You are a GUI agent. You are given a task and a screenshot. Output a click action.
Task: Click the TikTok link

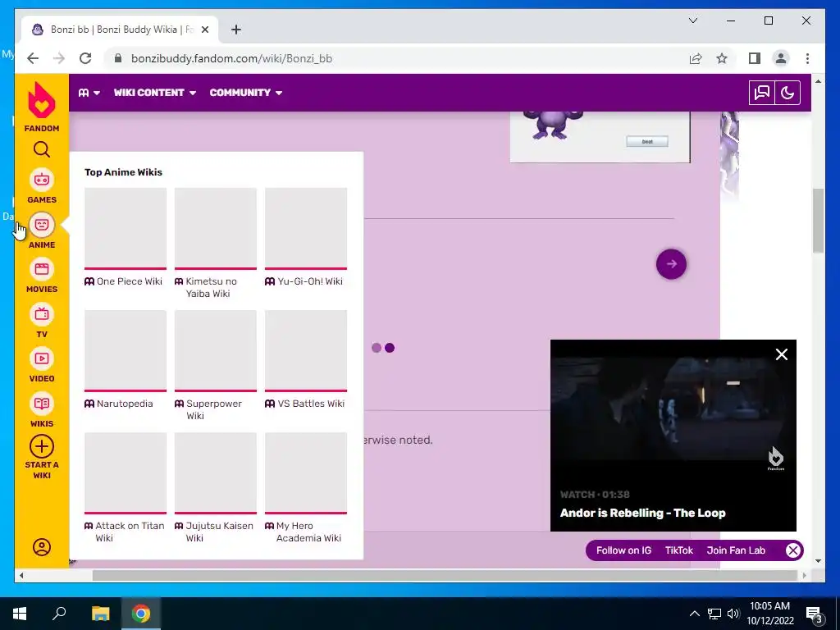(678, 550)
